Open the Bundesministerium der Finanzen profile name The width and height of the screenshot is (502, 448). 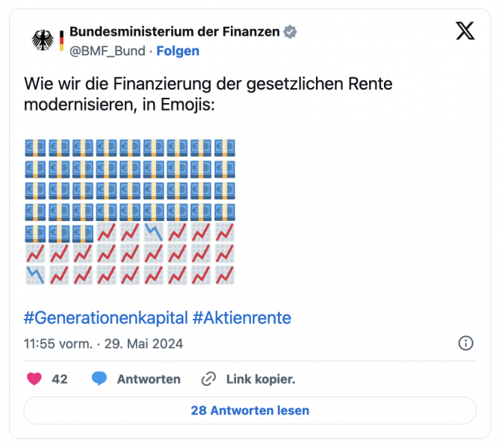[175, 31]
